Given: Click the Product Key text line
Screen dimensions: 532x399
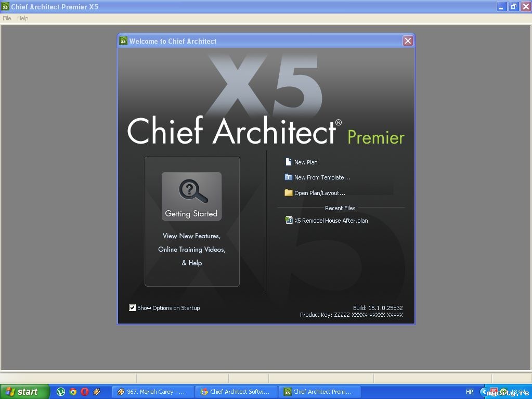Looking at the screenshot, I should click(351, 315).
